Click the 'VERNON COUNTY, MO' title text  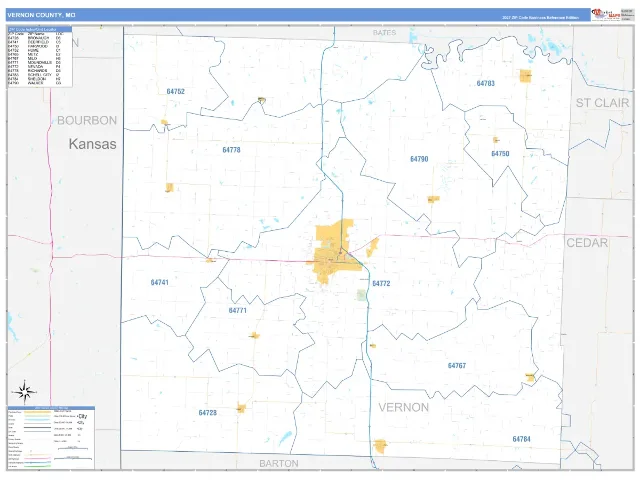[41, 15]
